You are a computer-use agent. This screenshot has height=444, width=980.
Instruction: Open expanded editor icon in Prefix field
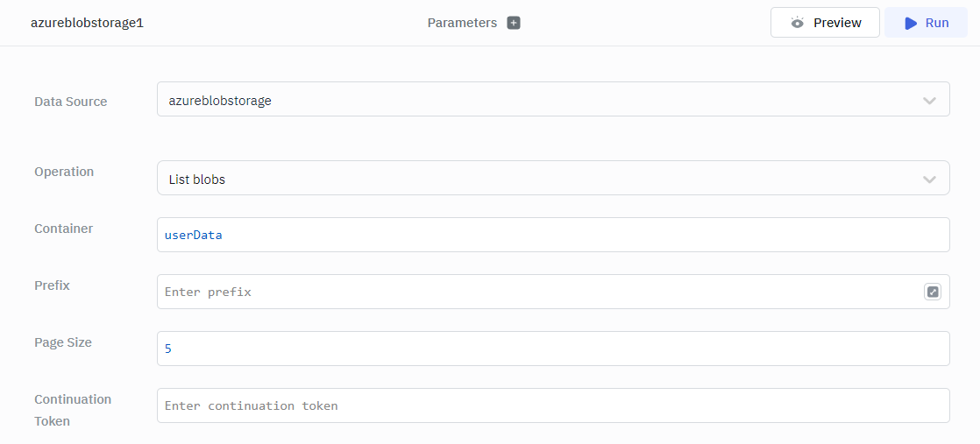click(x=933, y=292)
